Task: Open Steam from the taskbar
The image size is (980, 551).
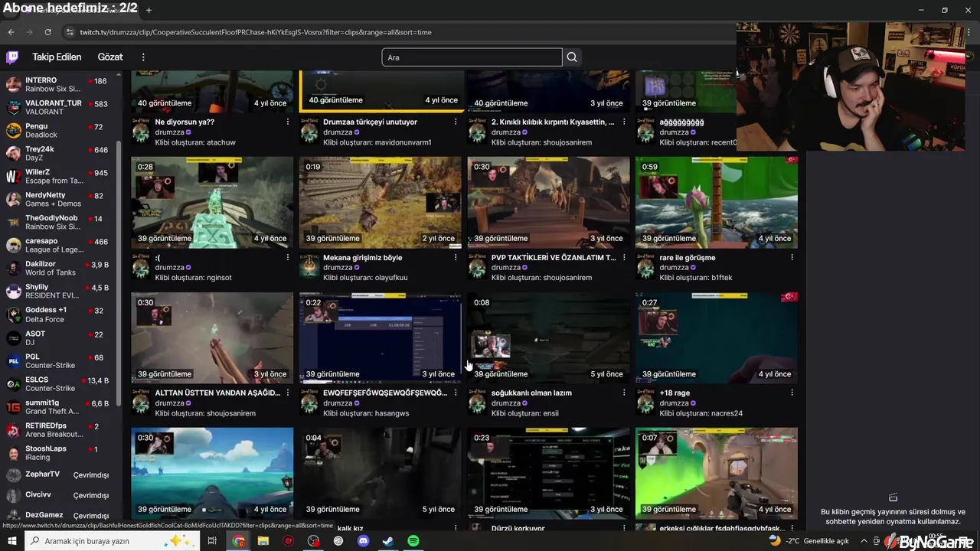Action: point(388,541)
